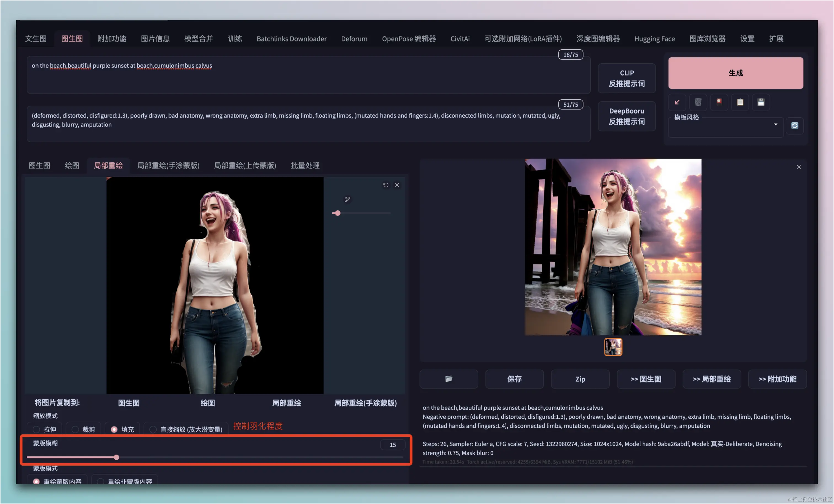Select the 裁剪 resize mode radio

[76, 429]
